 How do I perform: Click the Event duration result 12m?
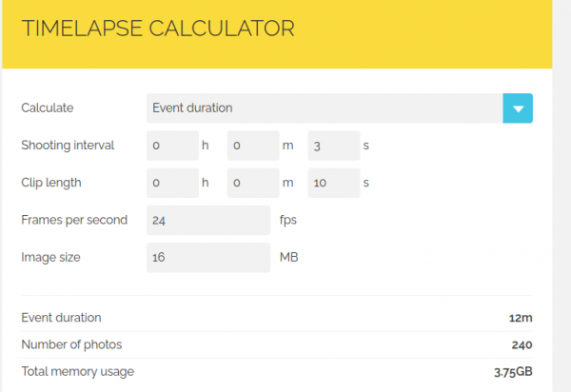point(520,318)
